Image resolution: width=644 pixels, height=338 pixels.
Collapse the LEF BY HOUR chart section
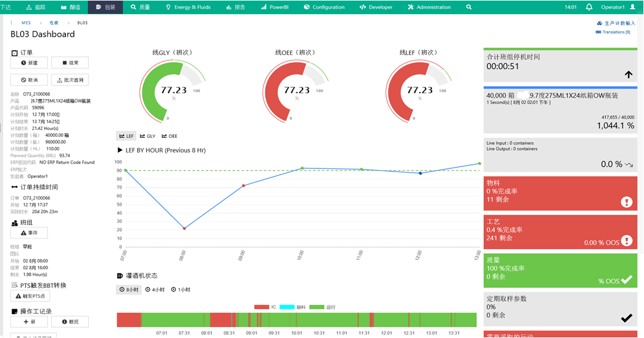120,149
